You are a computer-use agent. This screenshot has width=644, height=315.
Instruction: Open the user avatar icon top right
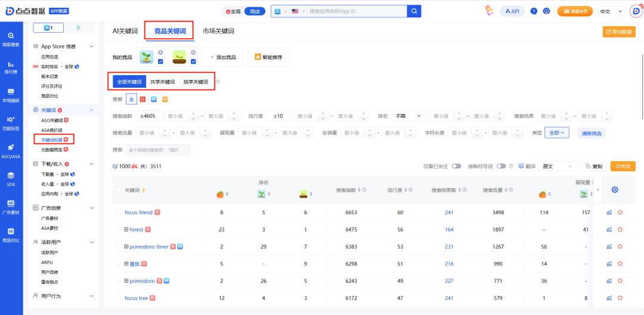636,11
